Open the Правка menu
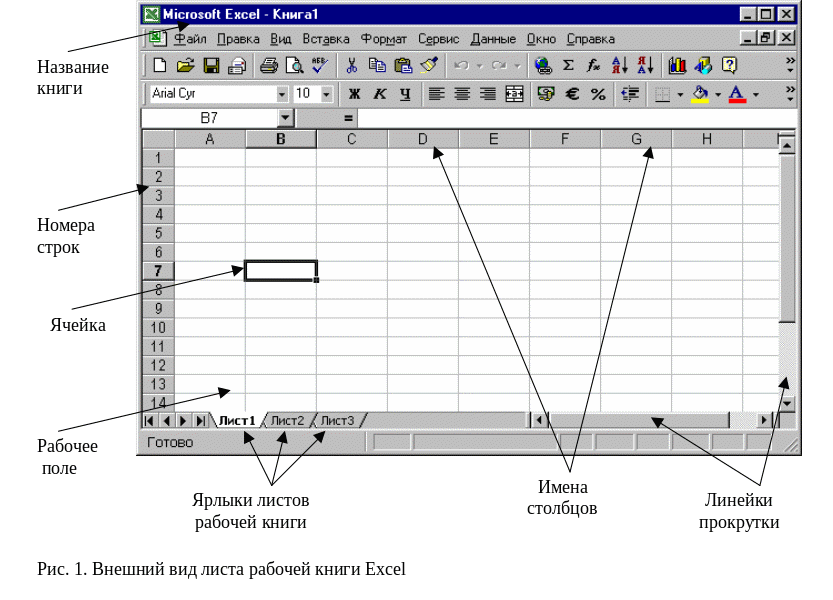Screen dimensions: 833x600 point(239,39)
